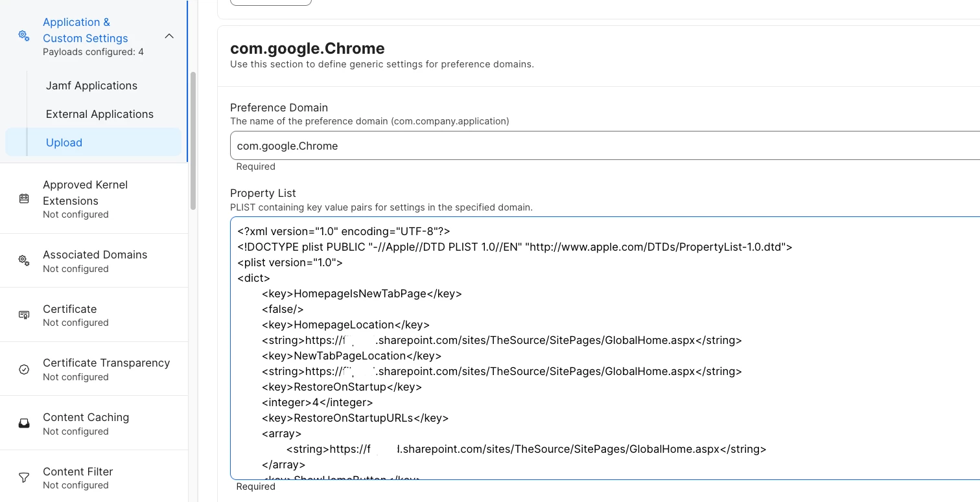The height and width of the screenshot is (502, 980).
Task: Click the sidebar vertical scrollbar
Action: point(193,141)
